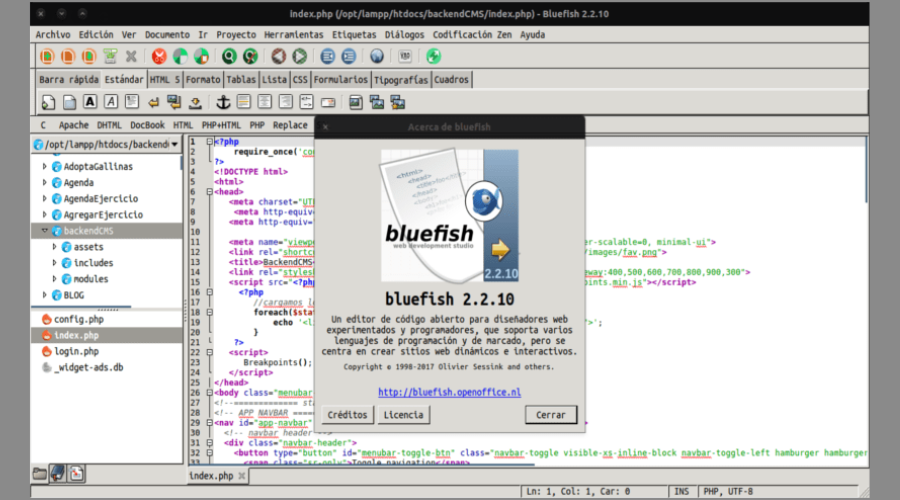Click the Paragraph icon in the HTML toolbar
Image resolution: width=900 pixels, height=500 pixels.
click(131, 102)
